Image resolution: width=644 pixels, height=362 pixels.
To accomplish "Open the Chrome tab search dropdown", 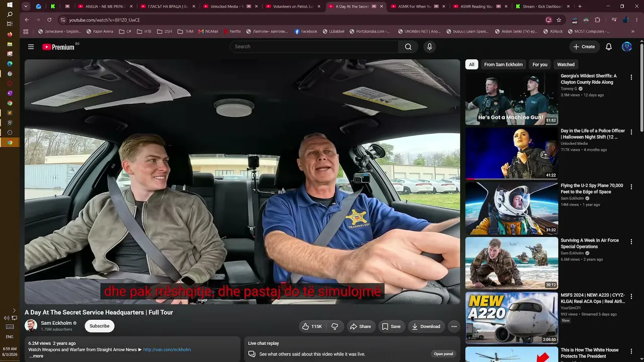I will click(x=26, y=7).
